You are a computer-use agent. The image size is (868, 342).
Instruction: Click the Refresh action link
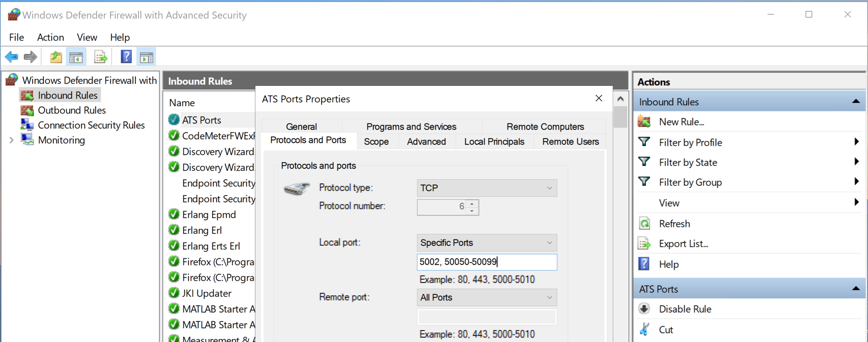(x=675, y=224)
